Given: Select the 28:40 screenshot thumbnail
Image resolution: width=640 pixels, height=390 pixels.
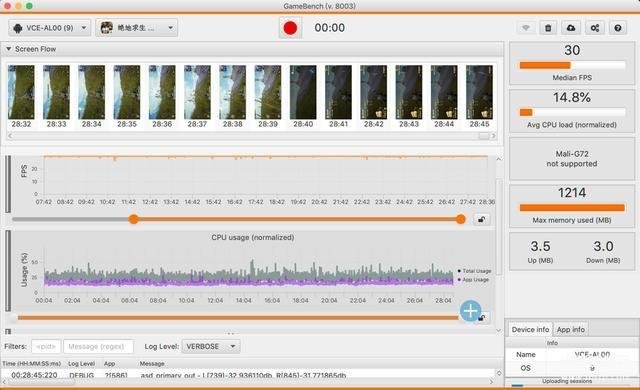Looking at the screenshot, I should pos(303,96).
